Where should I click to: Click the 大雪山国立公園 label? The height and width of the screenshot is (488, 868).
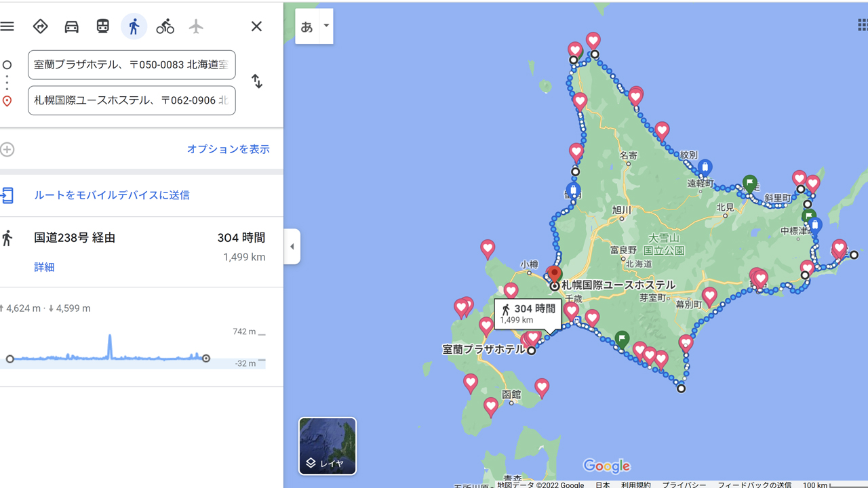(x=663, y=244)
